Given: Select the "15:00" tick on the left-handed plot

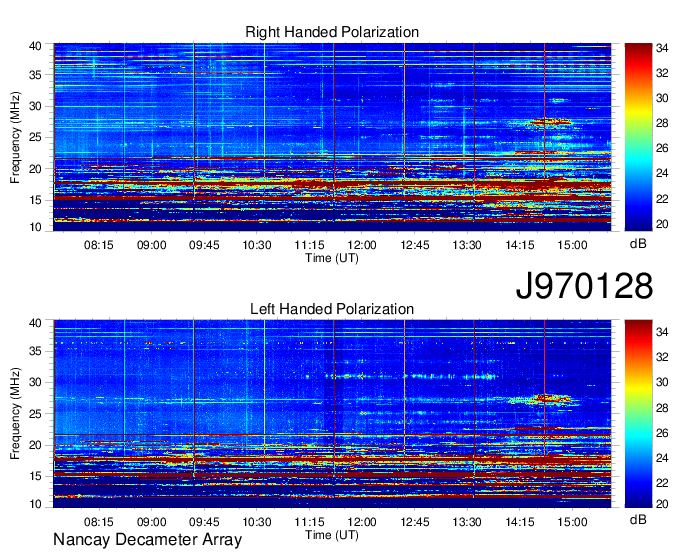Looking at the screenshot, I should [572, 522].
